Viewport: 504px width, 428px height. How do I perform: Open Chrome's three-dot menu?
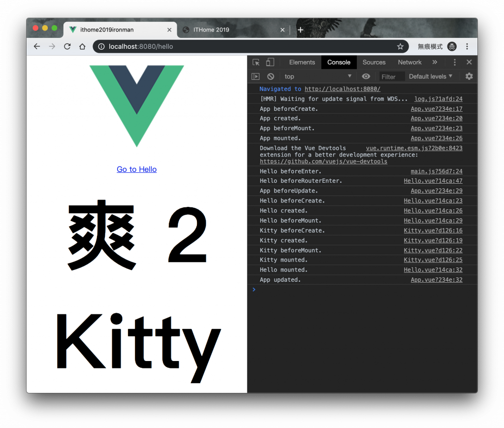[x=467, y=47]
